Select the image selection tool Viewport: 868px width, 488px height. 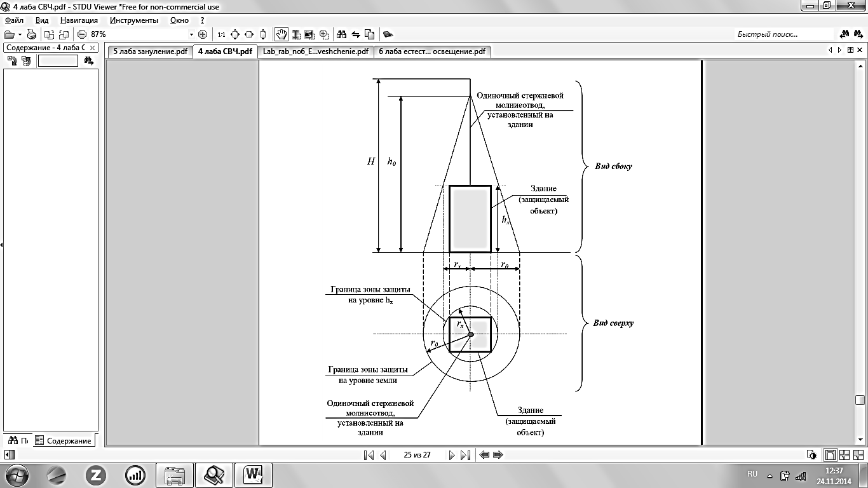pyautogui.click(x=309, y=34)
